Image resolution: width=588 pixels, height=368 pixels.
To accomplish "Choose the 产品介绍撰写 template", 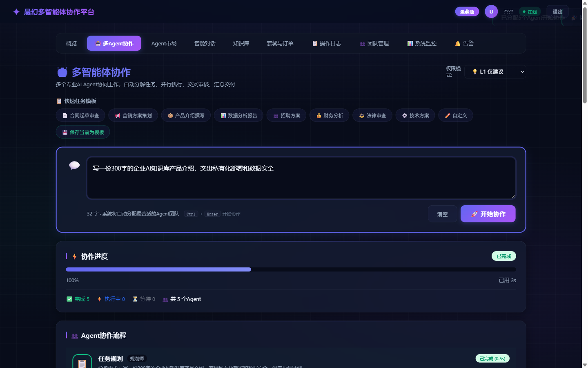I will tap(186, 116).
